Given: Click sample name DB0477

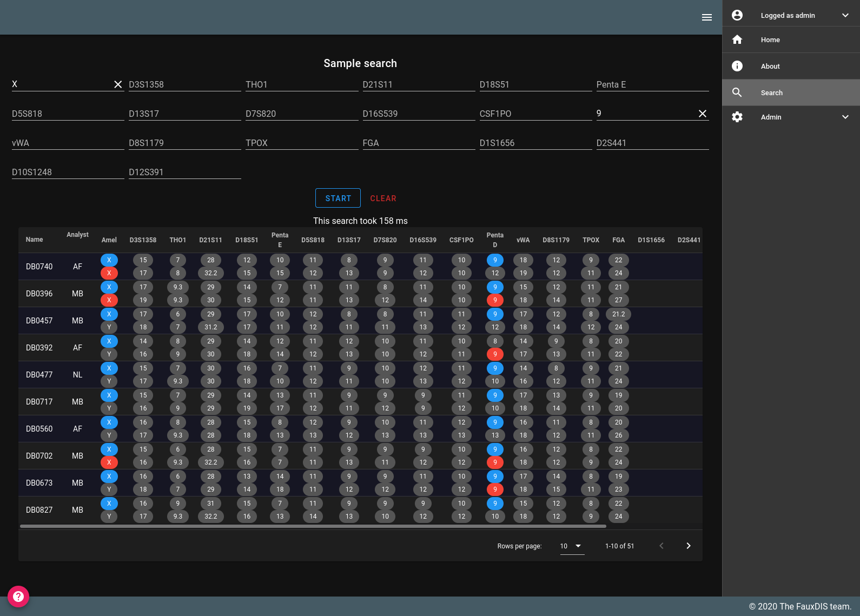Looking at the screenshot, I should pyautogui.click(x=39, y=375).
